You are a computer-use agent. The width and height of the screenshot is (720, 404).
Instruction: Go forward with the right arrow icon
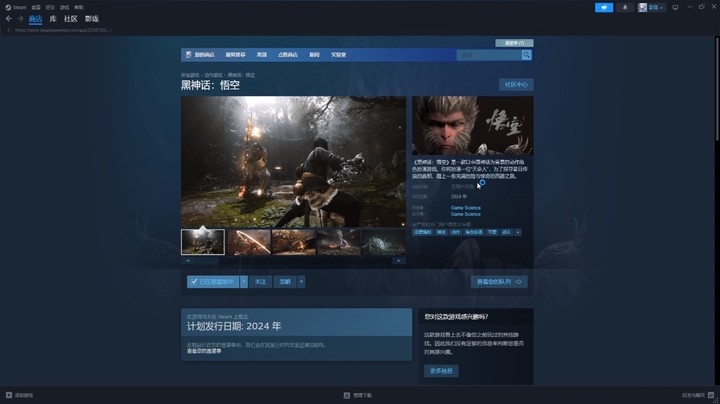click(20, 19)
